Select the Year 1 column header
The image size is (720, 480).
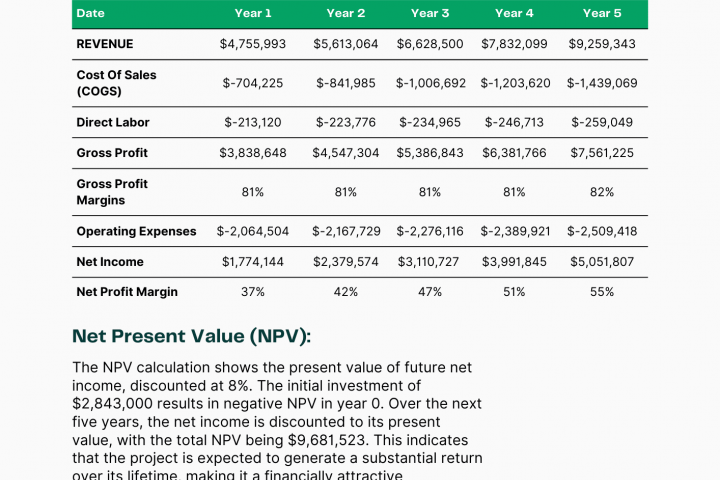pos(253,13)
